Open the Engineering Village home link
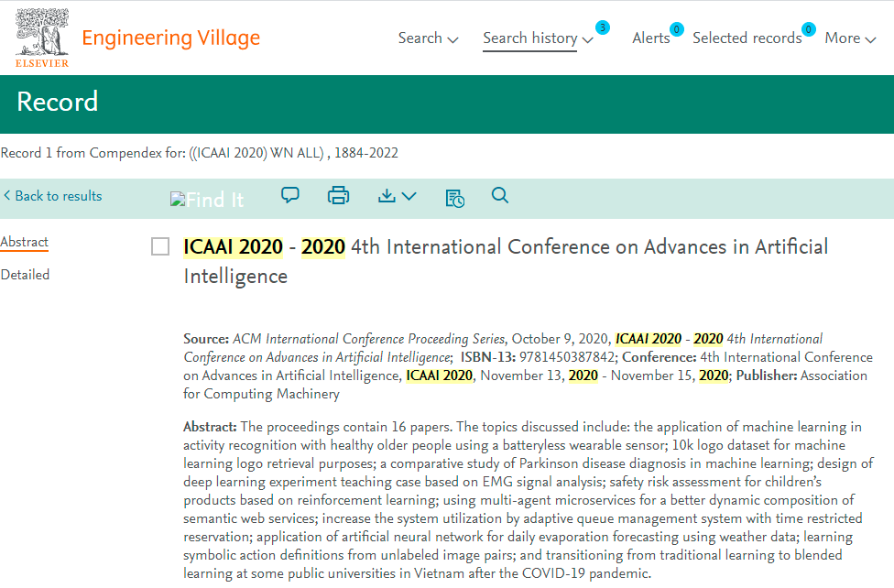Image resolution: width=894 pixels, height=588 pixels. coord(170,38)
